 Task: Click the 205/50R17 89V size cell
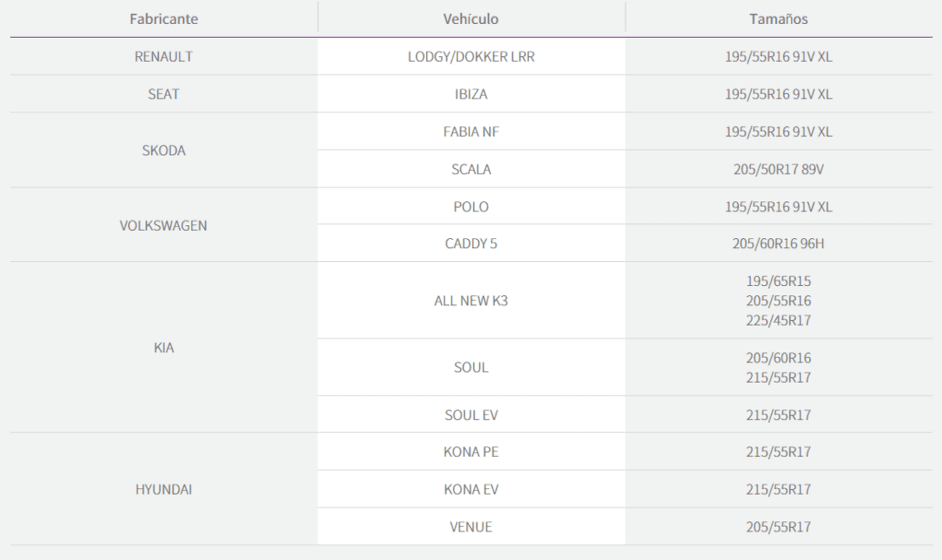(x=778, y=169)
